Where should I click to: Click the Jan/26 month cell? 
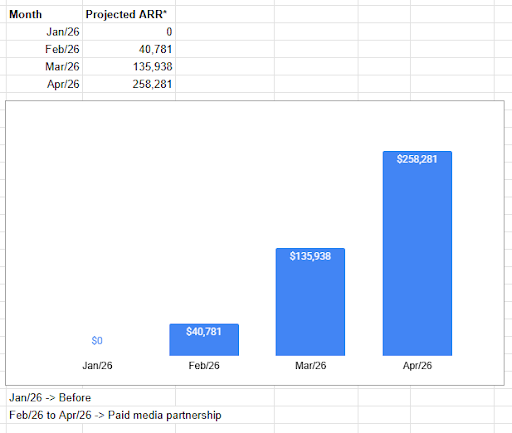point(44,32)
